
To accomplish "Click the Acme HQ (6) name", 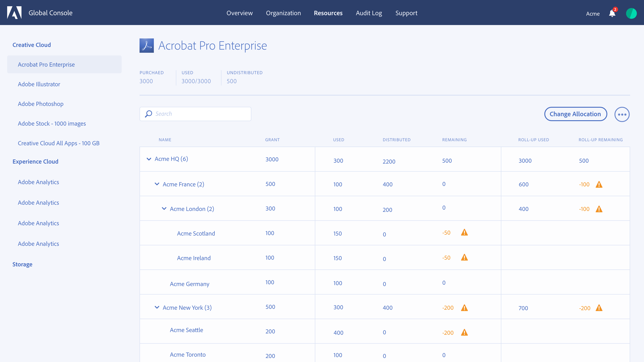I will point(171,159).
